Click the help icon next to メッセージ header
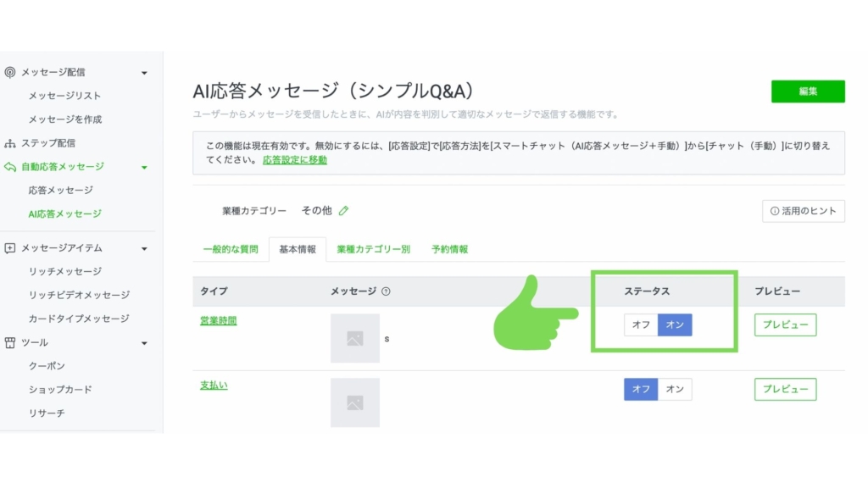Image resolution: width=868 pixels, height=488 pixels. pos(386,291)
